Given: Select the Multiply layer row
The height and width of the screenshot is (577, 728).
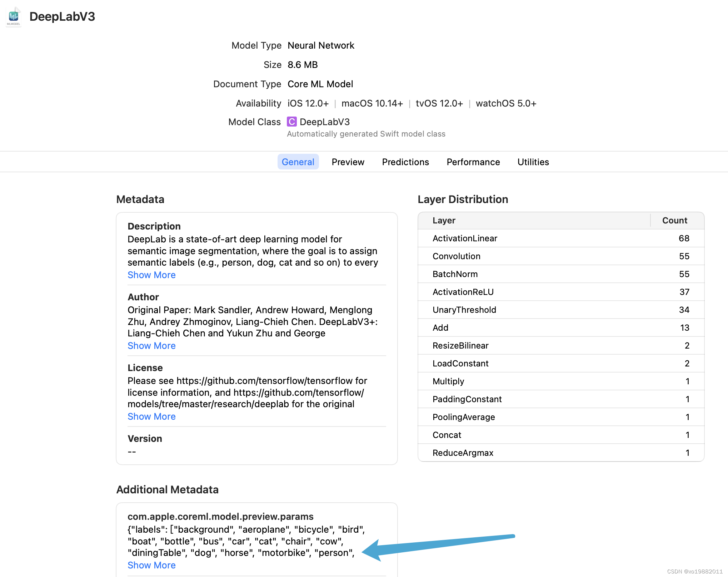Looking at the screenshot, I should coord(561,381).
